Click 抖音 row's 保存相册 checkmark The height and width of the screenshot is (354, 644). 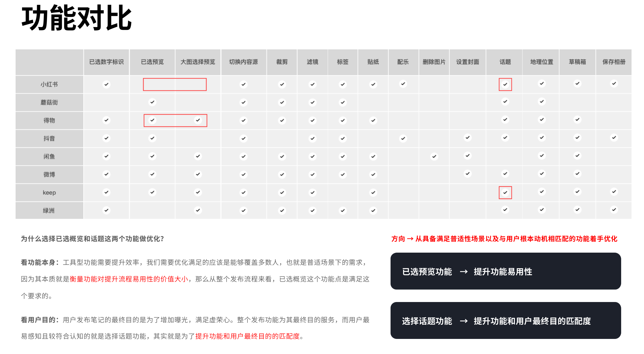[614, 137]
